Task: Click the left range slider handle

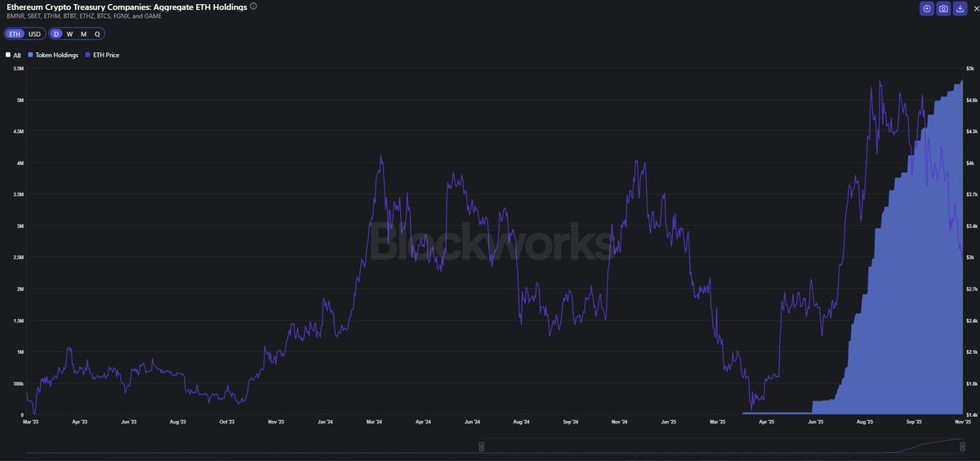Action: [481, 445]
